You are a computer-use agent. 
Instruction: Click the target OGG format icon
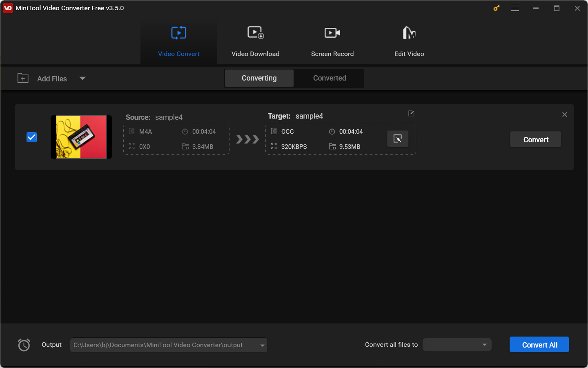(x=274, y=131)
